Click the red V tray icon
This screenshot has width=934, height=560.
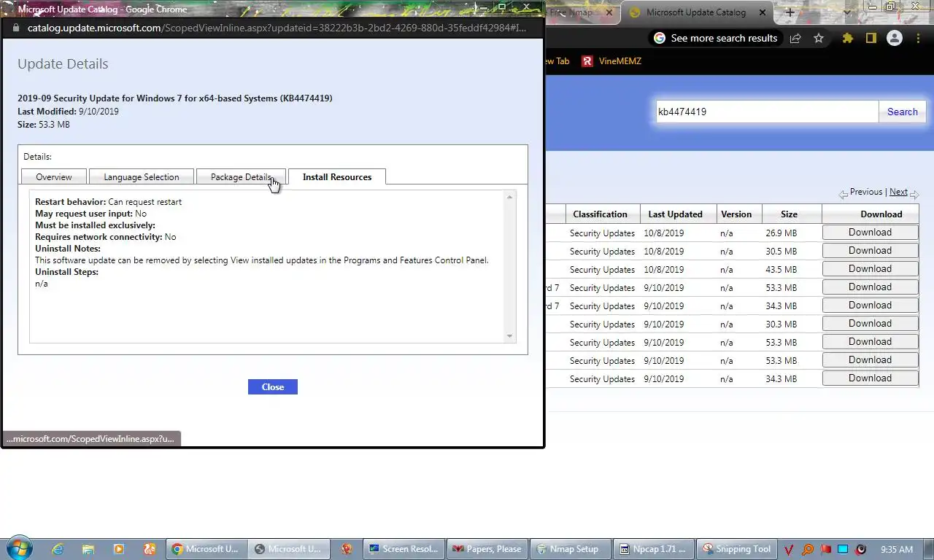[790, 550]
